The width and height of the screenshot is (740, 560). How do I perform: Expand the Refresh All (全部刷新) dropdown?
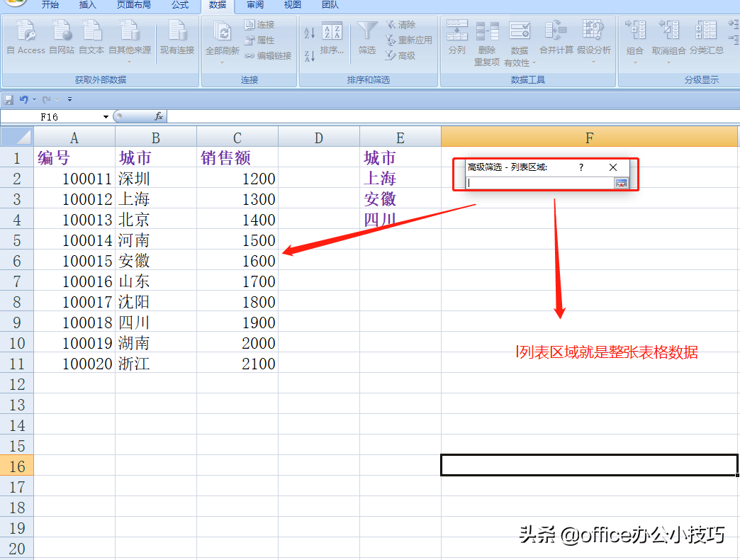tap(223, 62)
